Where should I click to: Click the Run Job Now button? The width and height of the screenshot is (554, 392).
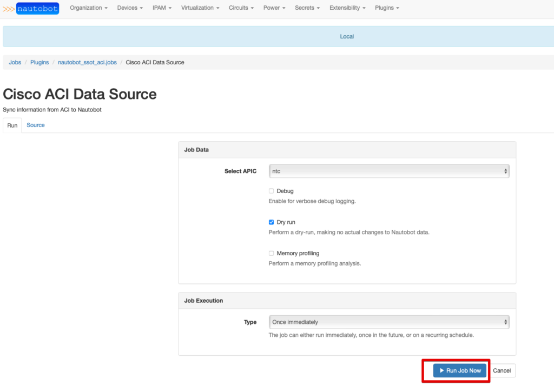click(x=460, y=370)
